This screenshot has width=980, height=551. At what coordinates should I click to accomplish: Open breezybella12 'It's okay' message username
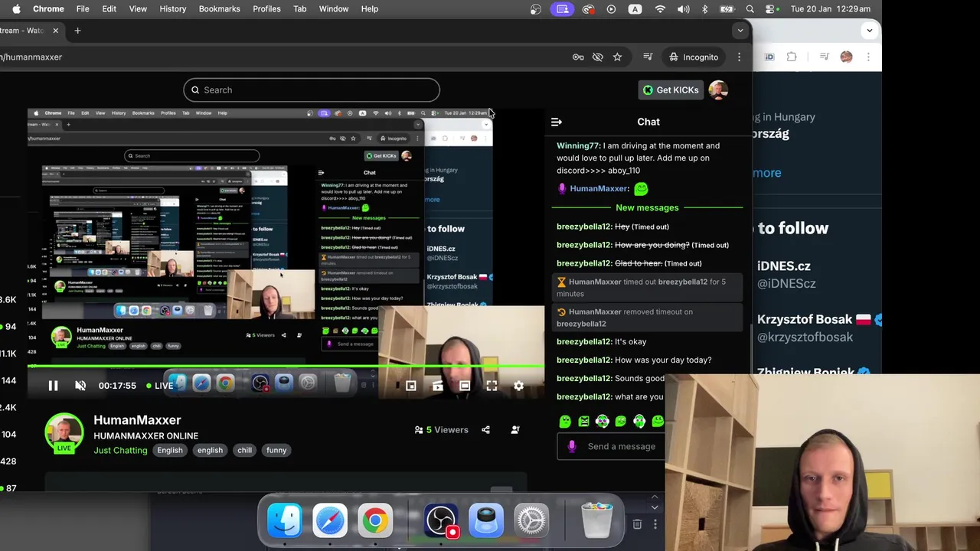(x=583, y=341)
